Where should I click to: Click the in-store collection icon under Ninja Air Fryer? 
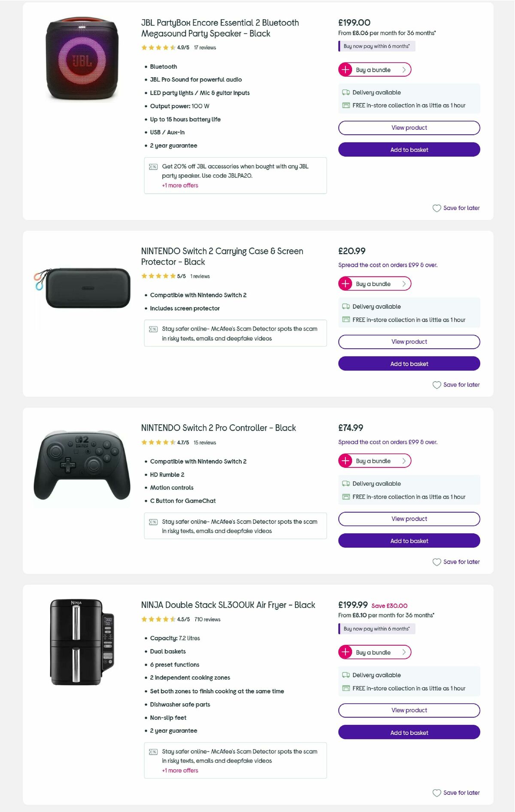pos(346,688)
